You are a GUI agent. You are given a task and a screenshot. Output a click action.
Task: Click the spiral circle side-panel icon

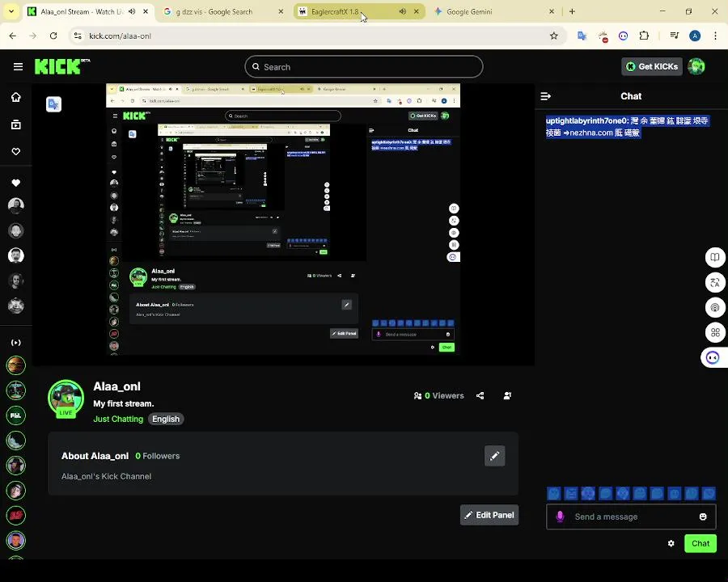715,307
